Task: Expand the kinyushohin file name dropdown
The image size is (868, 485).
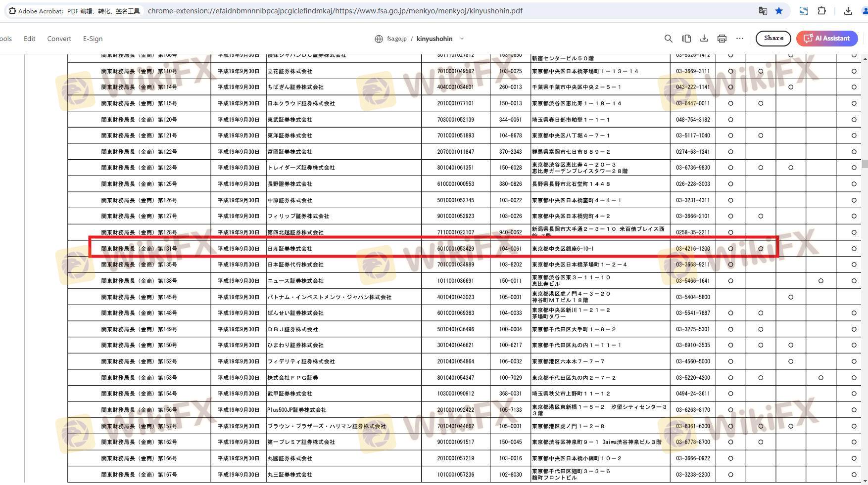Action: coord(462,39)
